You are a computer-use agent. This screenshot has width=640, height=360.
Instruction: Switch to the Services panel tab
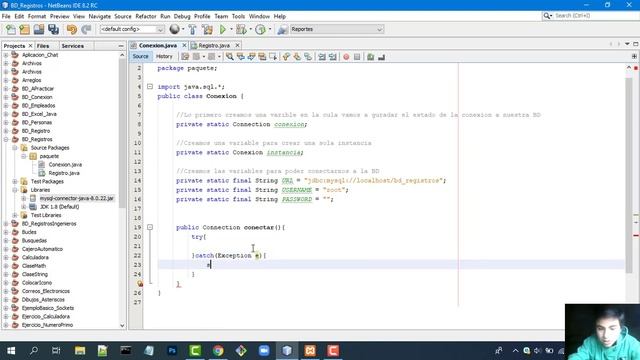(73, 46)
